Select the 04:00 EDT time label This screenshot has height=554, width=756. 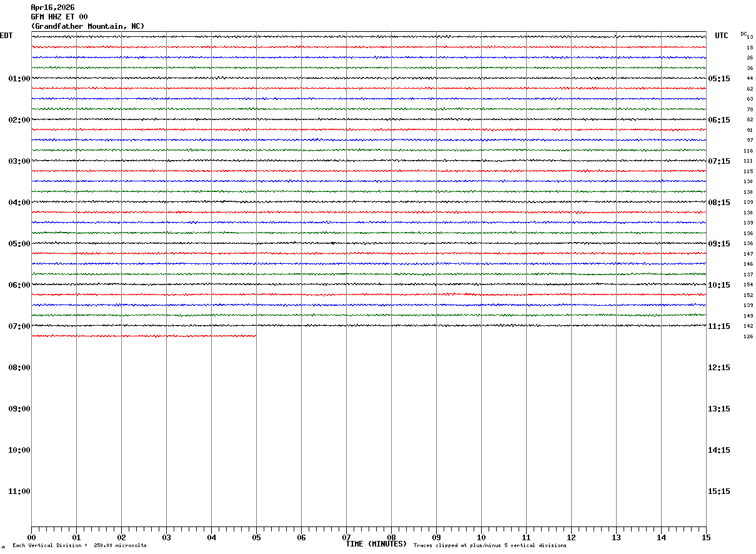pyautogui.click(x=19, y=203)
